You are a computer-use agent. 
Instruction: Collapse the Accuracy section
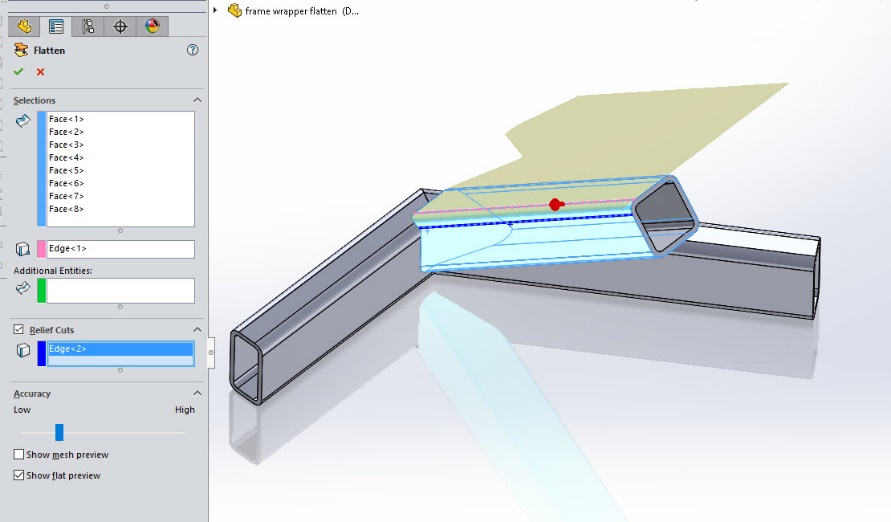pyautogui.click(x=197, y=393)
